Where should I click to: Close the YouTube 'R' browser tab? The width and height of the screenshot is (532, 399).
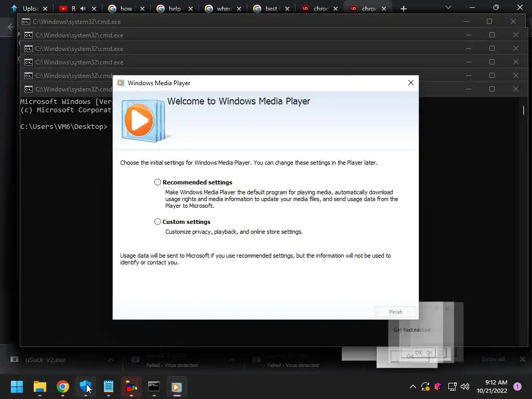point(94,9)
